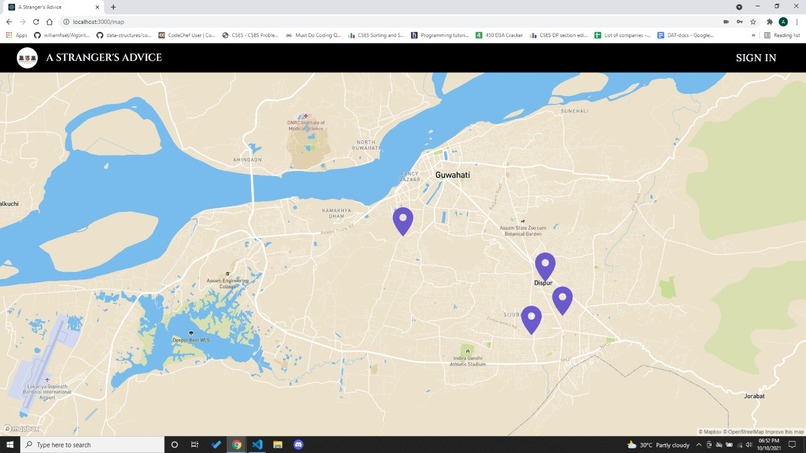Reload the page
806x453 pixels.
[x=36, y=22]
